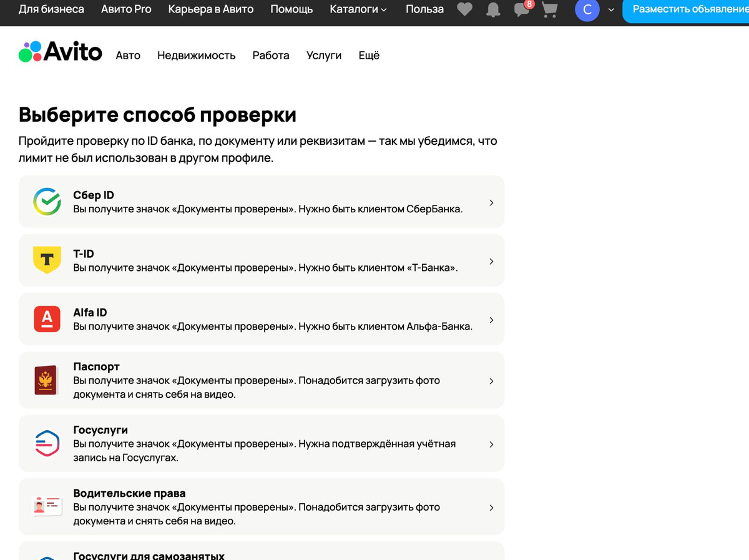Open Ещё categories menu
The image size is (749, 560).
coord(369,56)
